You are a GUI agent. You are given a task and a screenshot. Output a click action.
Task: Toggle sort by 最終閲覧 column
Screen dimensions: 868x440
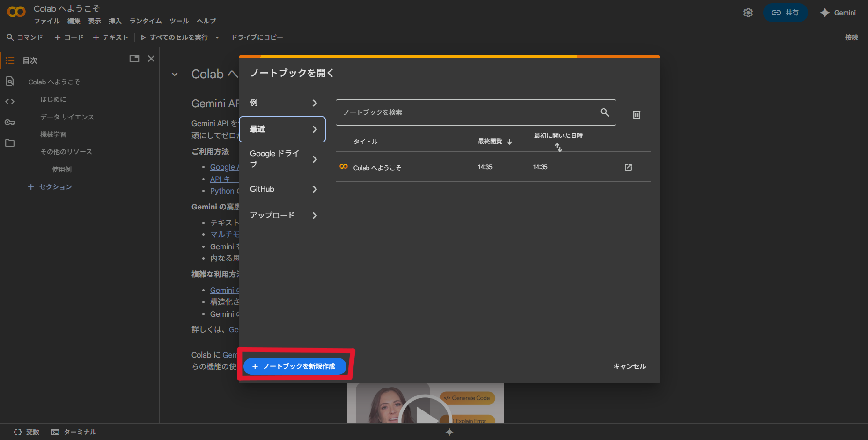click(495, 142)
